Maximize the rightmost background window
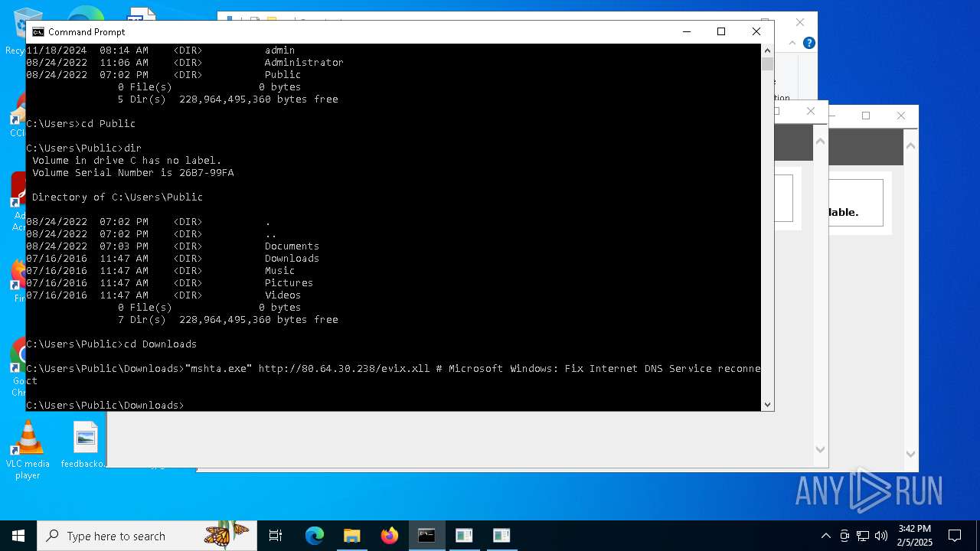The width and height of the screenshot is (980, 551). point(866,116)
